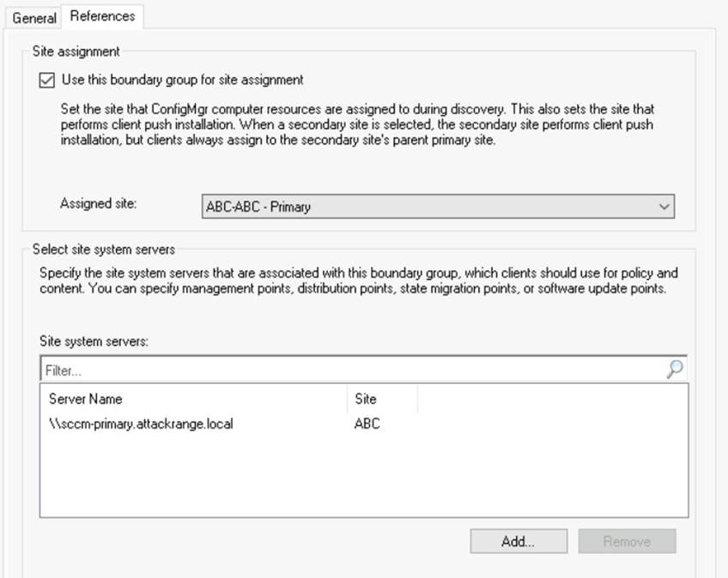Click empty area of site system servers list

[363, 477]
